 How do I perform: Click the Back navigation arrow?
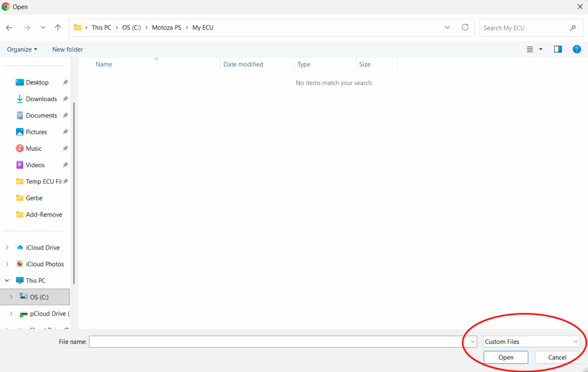(x=9, y=28)
